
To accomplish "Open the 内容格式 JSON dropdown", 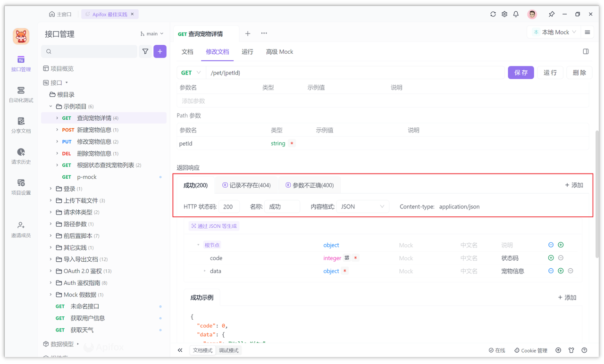I will (362, 207).
